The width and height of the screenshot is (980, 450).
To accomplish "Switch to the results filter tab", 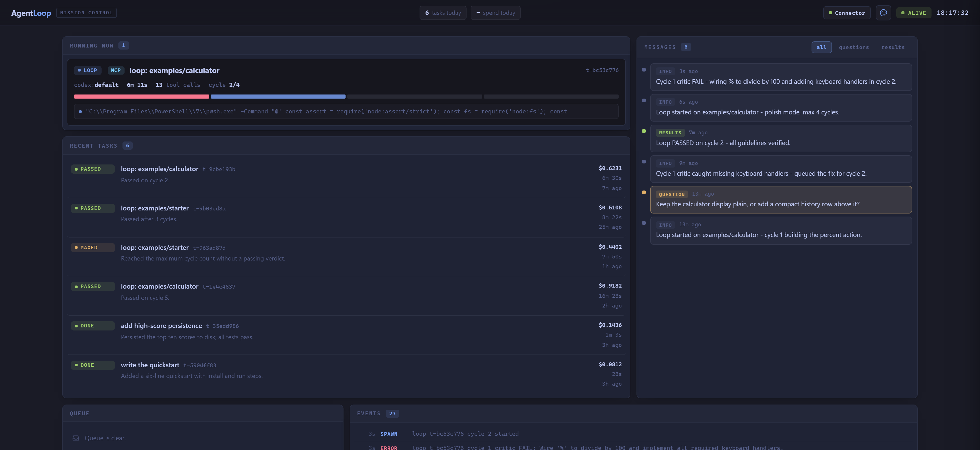I will tap(893, 47).
